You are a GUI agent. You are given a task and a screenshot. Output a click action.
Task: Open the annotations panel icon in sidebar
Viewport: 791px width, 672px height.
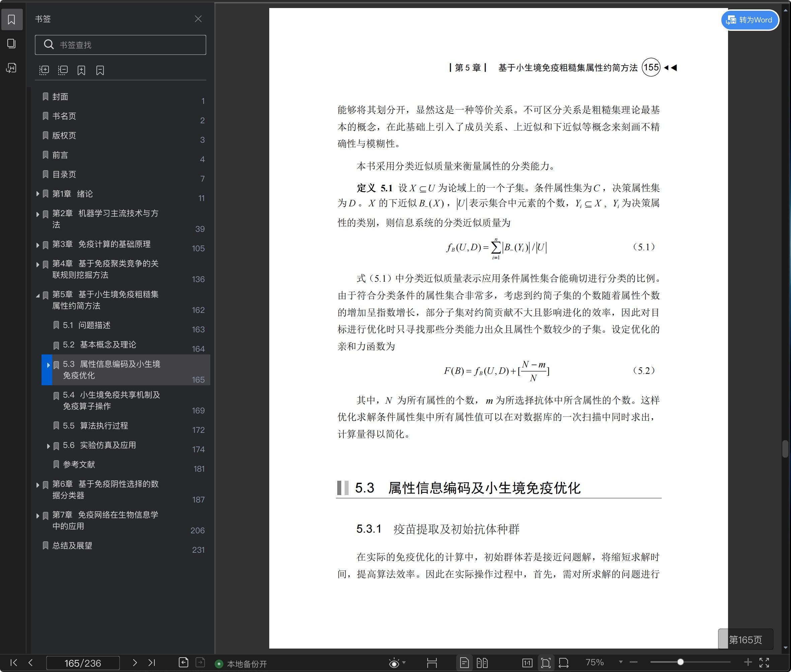click(x=11, y=68)
